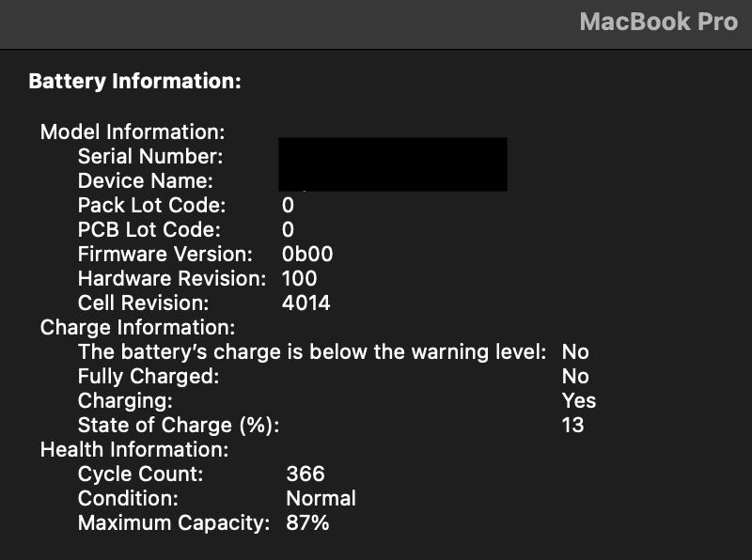
Task: Select the Maximum Capacity value 87%
Action: tap(307, 522)
